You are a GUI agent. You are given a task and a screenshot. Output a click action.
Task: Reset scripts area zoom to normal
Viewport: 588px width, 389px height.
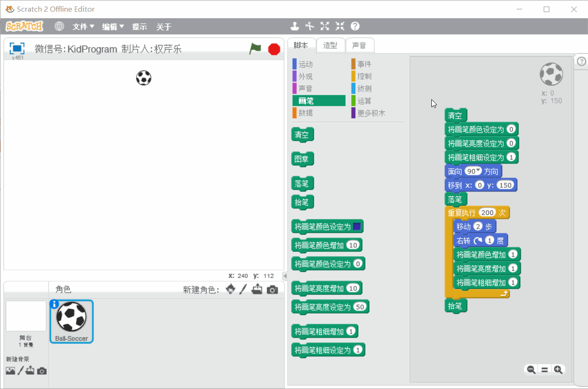(x=544, y=370)
